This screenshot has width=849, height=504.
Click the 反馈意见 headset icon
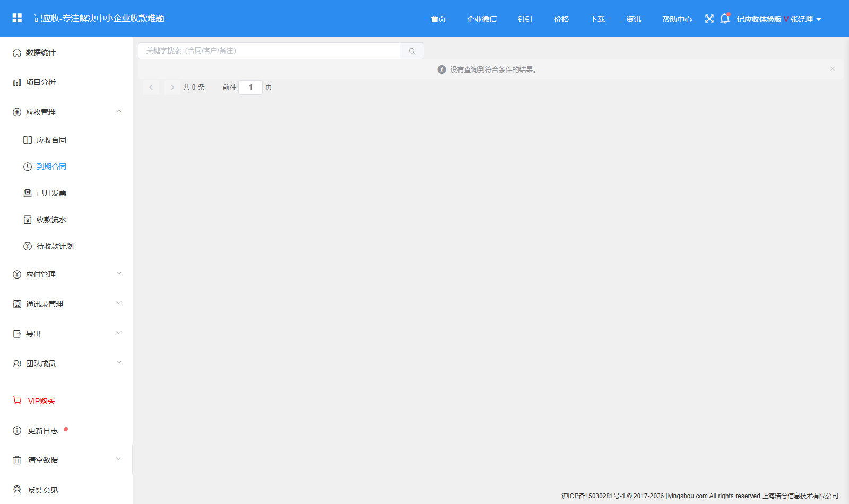17,490
